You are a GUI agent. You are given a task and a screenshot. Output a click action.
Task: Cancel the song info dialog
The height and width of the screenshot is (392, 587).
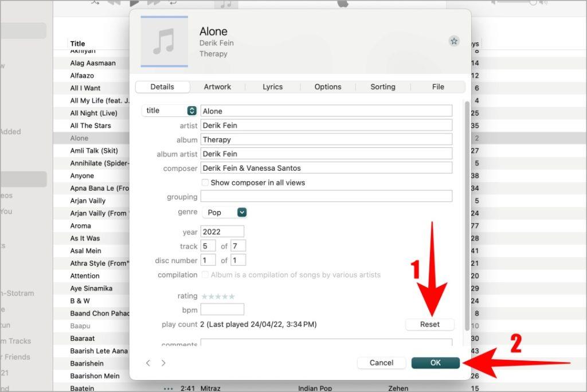(x=381, y=363)
